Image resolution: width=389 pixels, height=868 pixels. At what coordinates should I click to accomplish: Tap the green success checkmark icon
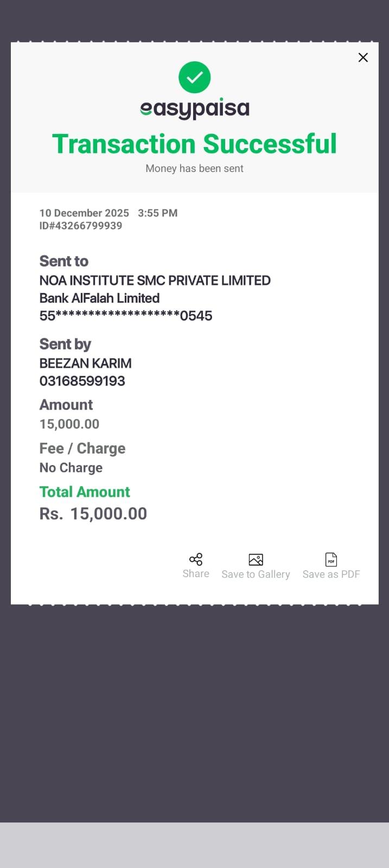(x=194, y=77)
